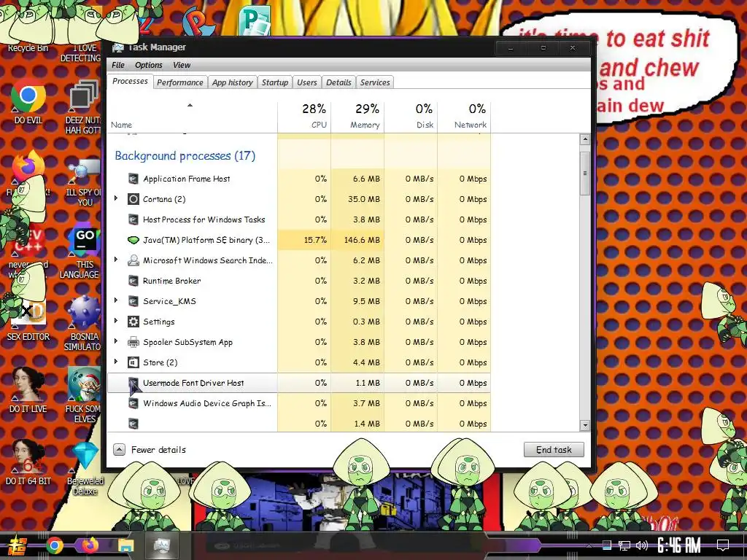Image resolution: width=747 pixels, height=560 pixels.
Task: Collapse view with Fewer details arrow
Action: click(119, 449)
